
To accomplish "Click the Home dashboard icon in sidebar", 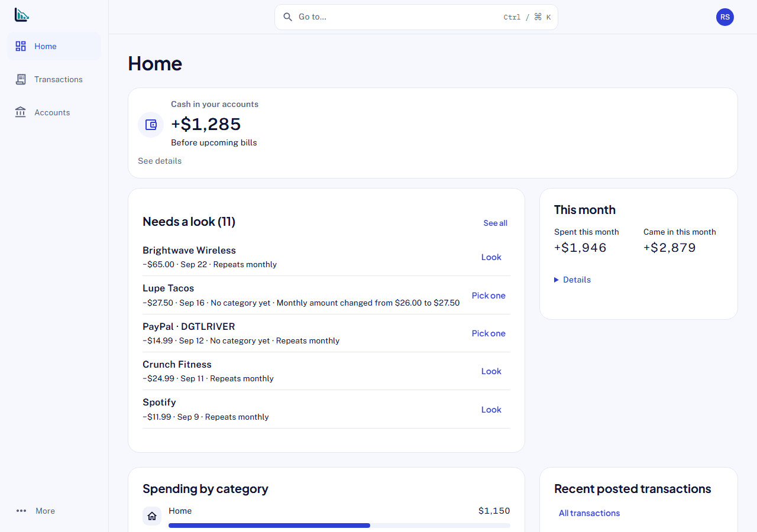I will [x=21, y=46].
